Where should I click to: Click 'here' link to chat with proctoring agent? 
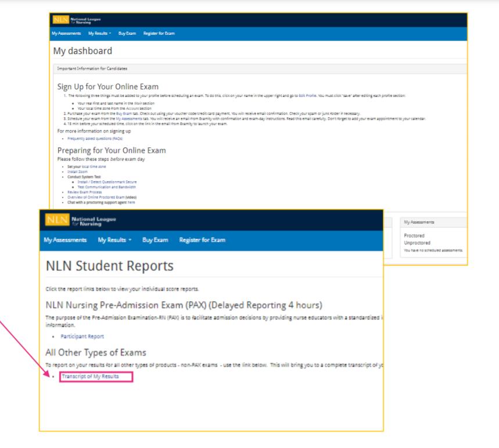(131, 203)
